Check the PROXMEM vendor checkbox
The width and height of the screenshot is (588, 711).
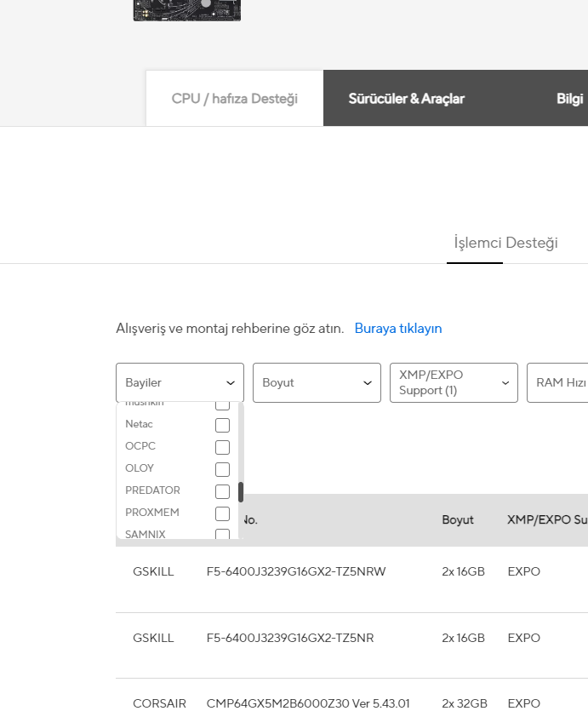(x=222, y=513)
